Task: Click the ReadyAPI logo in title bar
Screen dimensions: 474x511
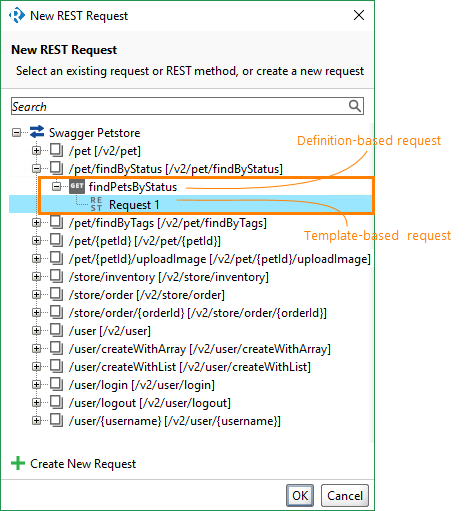Action: pos(17,15)
